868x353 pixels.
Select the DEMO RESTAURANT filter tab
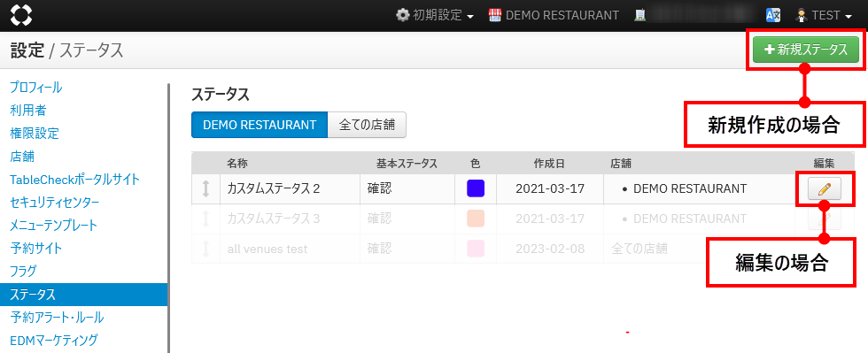(260, 125)
